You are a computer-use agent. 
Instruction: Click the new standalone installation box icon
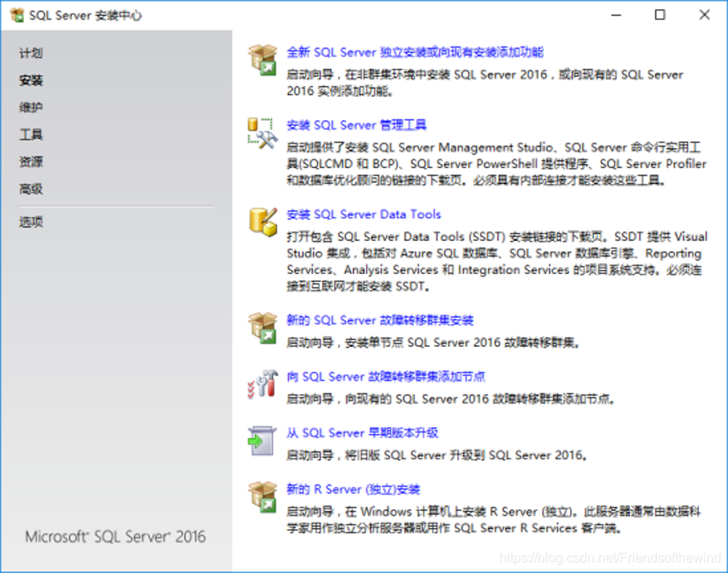pyautogui.click(x=263, y=60)
